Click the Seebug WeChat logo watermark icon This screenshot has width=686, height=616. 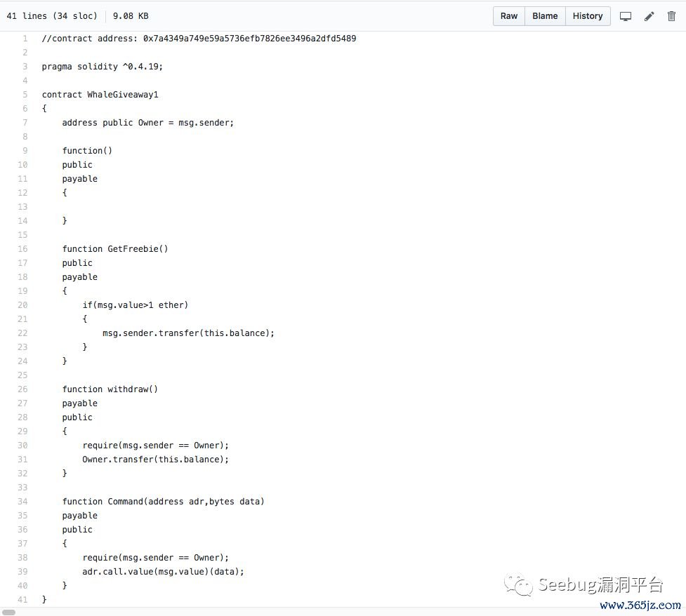coord(520,584)
